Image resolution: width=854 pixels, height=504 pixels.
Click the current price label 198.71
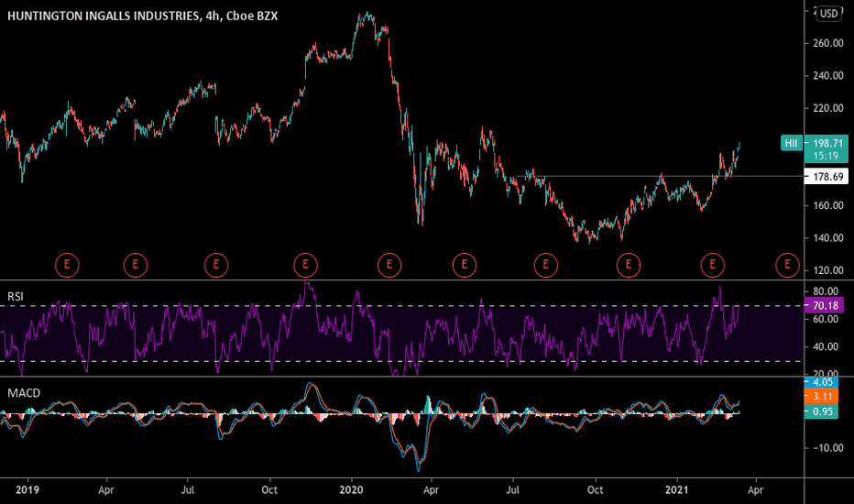[x=827, y=143]
